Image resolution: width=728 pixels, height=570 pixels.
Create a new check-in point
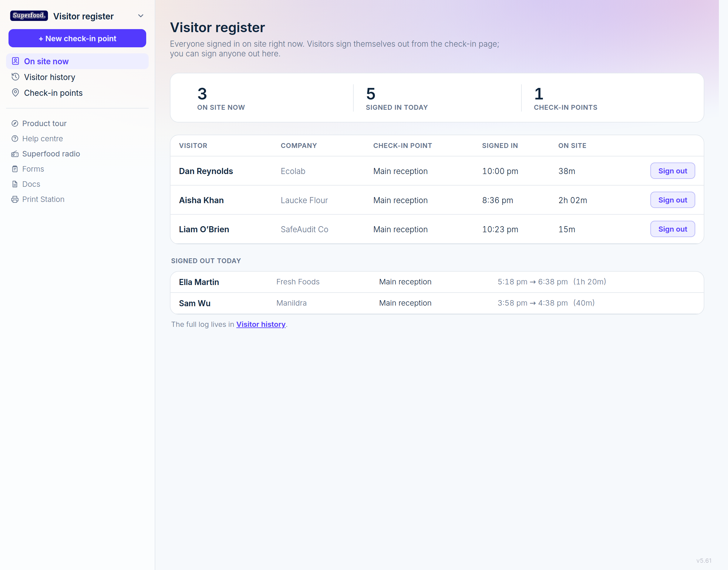coord(77,39)
